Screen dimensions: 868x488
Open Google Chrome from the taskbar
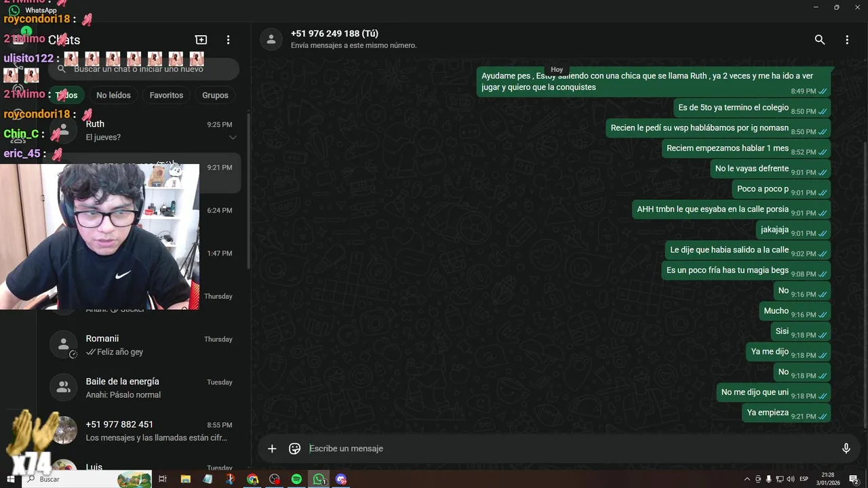point(253,479)
